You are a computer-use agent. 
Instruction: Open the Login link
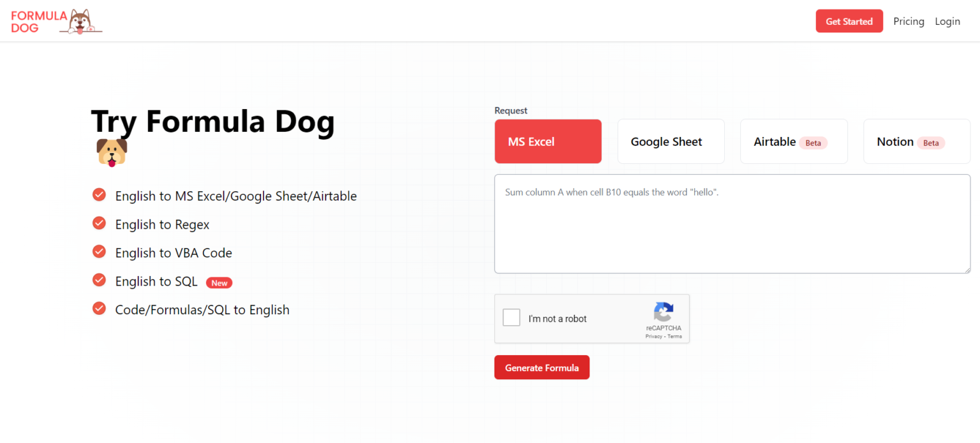pos(947,21)
